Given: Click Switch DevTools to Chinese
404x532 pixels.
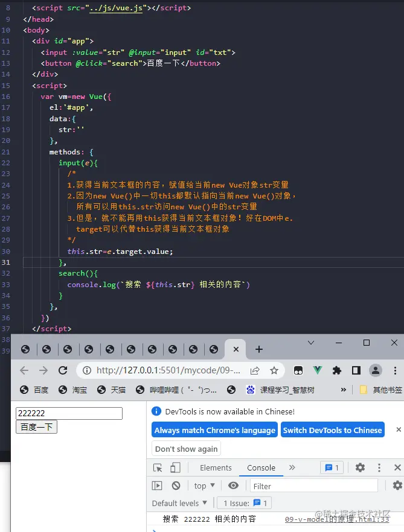Looking at the screenshot, I should click(332, 430).
